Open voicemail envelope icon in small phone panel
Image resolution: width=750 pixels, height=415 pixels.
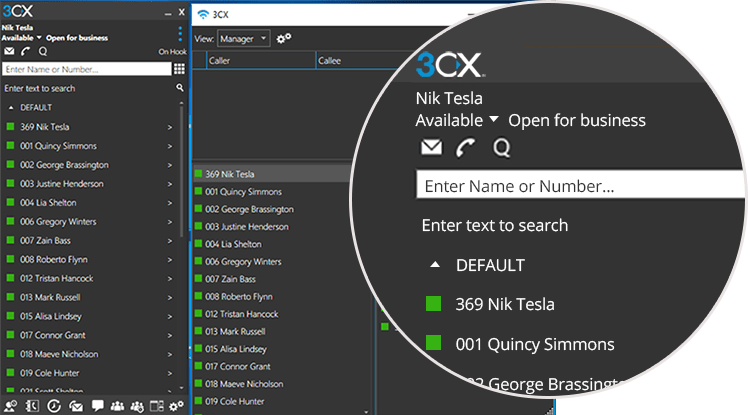point(9,51)
